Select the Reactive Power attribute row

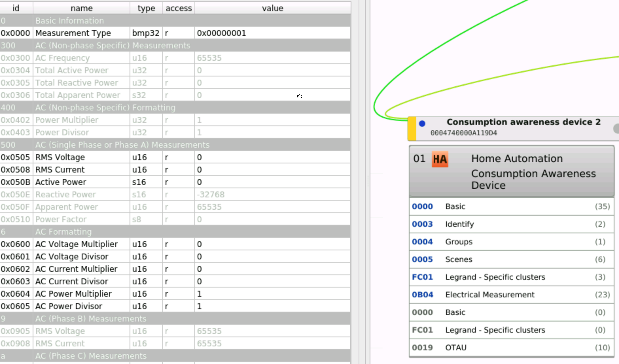coord(175,194)
